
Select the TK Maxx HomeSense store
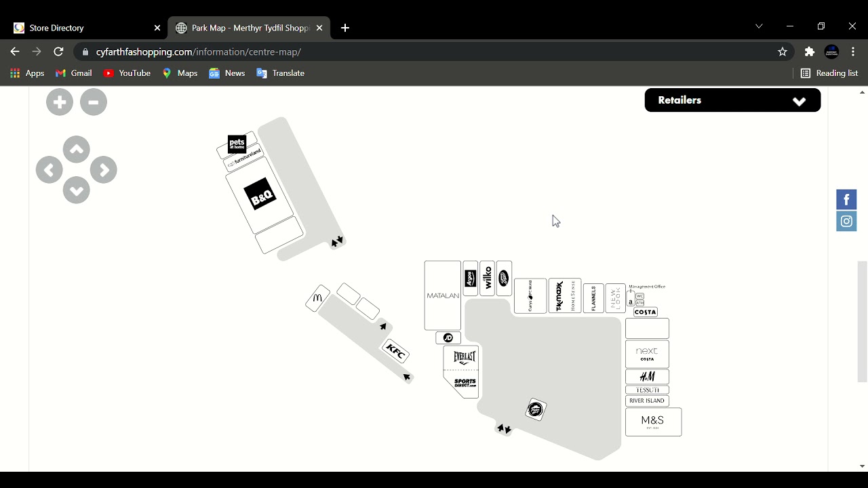565,296
